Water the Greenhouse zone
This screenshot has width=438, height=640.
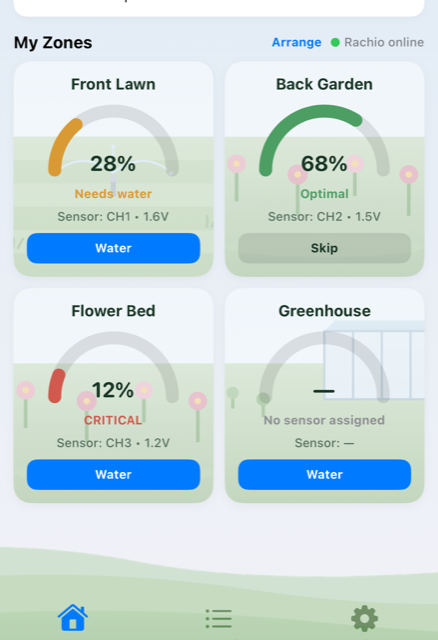[325, 474]
